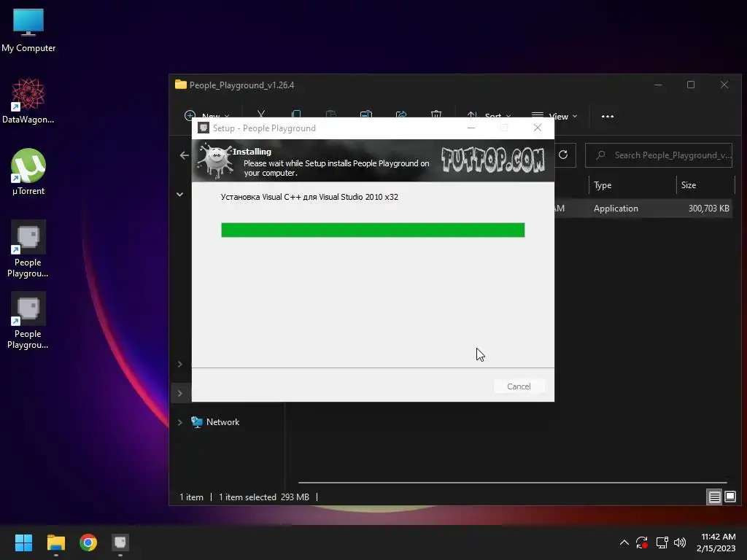Open the clock and date panel

pyautogui.click(x=716, y=542)
